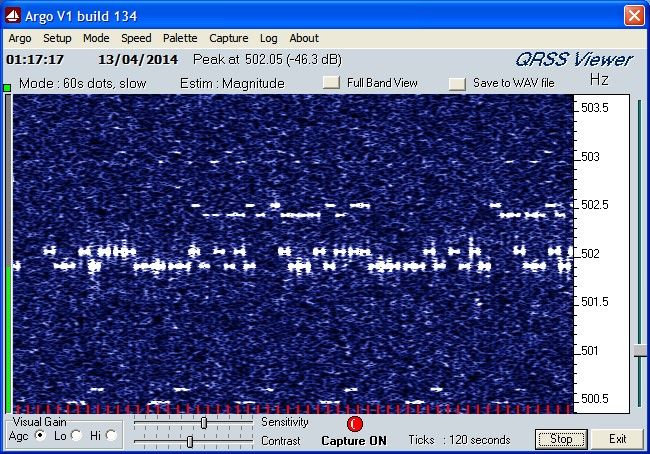Close the Argo window
The height and width of the screenshot is (454, 650).
[x=634, y=16]
